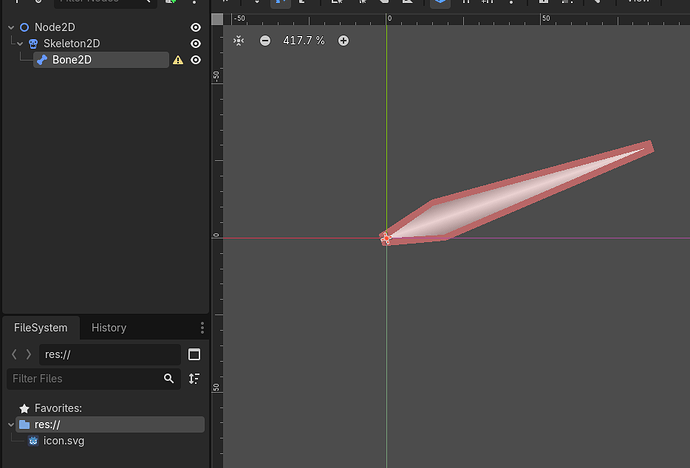Collapse the Node2D tree arrow

(x=10, y=28)
